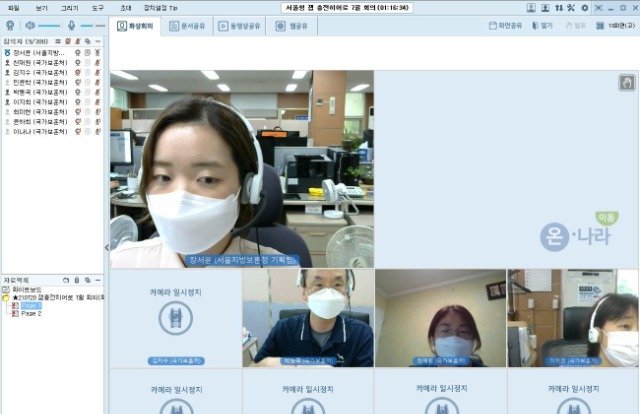Image resolution: width=640 pixels, height=414 pixels.
Task: Toggle the microphone icon on or off
Action: pos(72,25)
